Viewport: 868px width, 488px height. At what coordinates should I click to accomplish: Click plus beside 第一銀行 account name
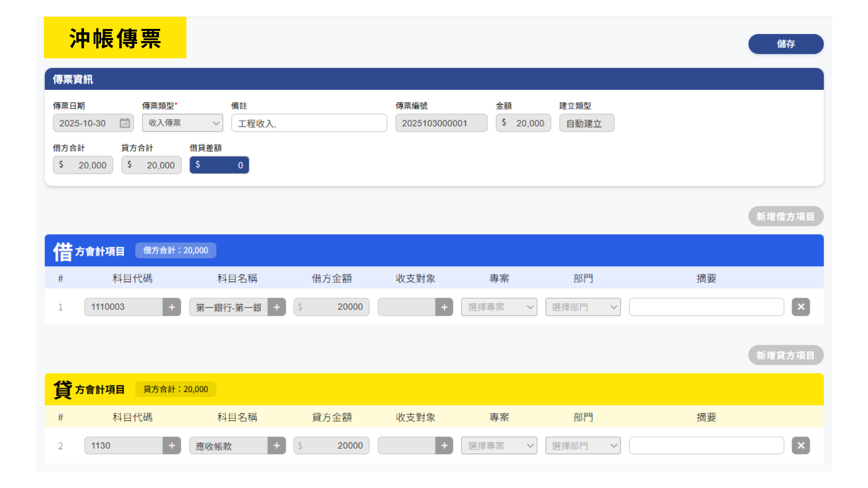[x=277, y=307]
